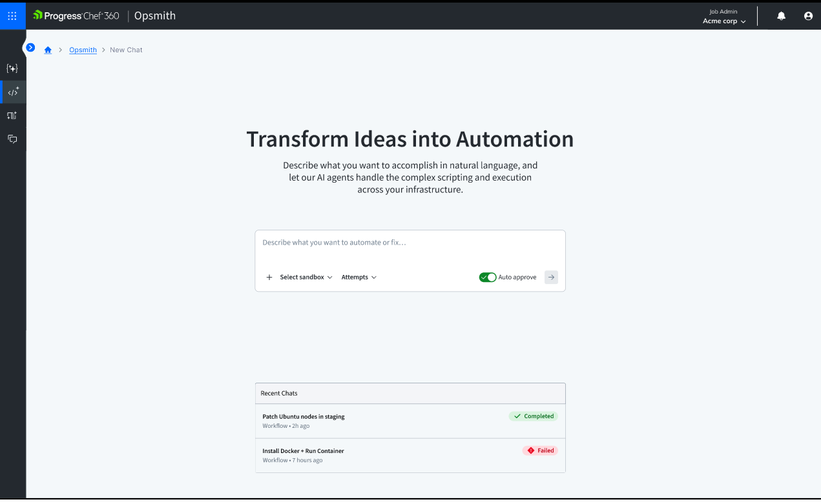This screenshot has height=504, width=821.
Task: Click the prompt description input field
Action: [410, 243]
